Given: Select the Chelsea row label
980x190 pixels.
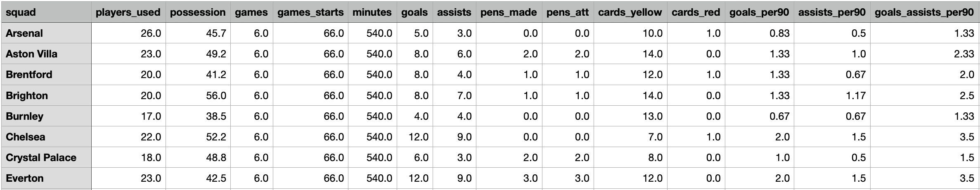Looking at the screenshot, I should click(x=46, y=137).
